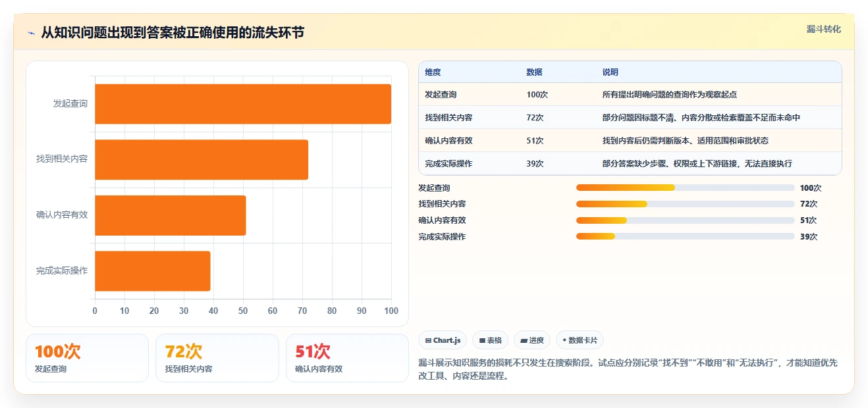Click the 找到相关内容 bar in the chart
The width and height of the screenshot is (868, 408).
click(202, 159)
